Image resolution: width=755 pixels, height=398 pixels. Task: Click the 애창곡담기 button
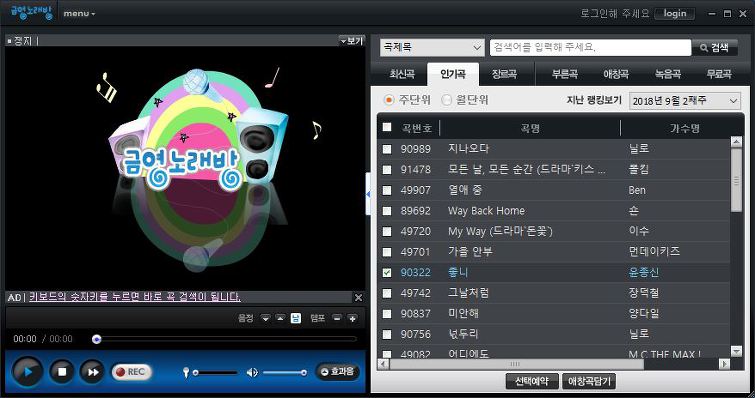coord(589,381)
